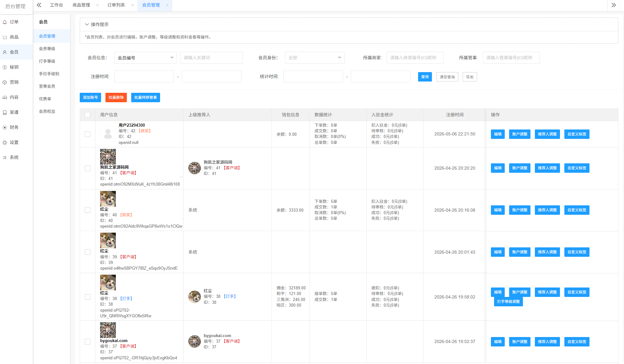
Task: Focus the 所属商家 input field
Action: tap(415, 58)
